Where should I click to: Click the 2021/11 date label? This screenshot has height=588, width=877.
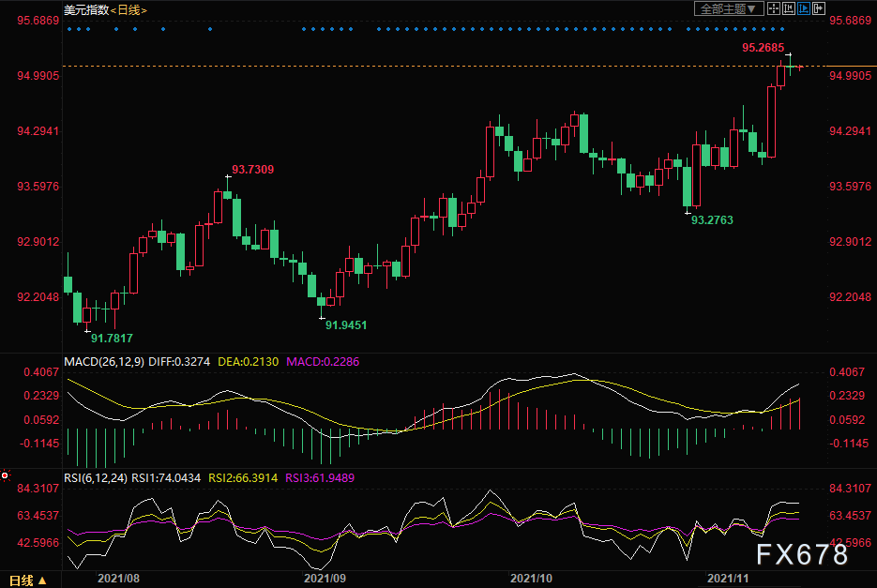[728, 578]
